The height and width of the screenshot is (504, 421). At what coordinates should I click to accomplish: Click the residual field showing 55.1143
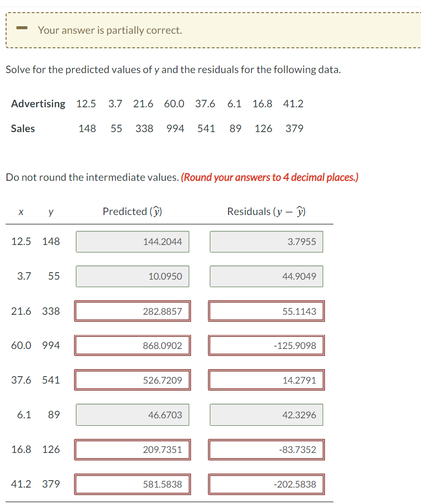[266, 311]
